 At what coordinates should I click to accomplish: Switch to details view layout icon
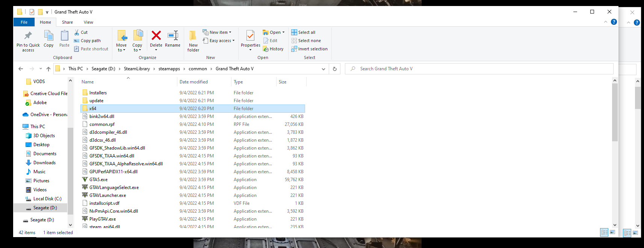click(604, 233)
